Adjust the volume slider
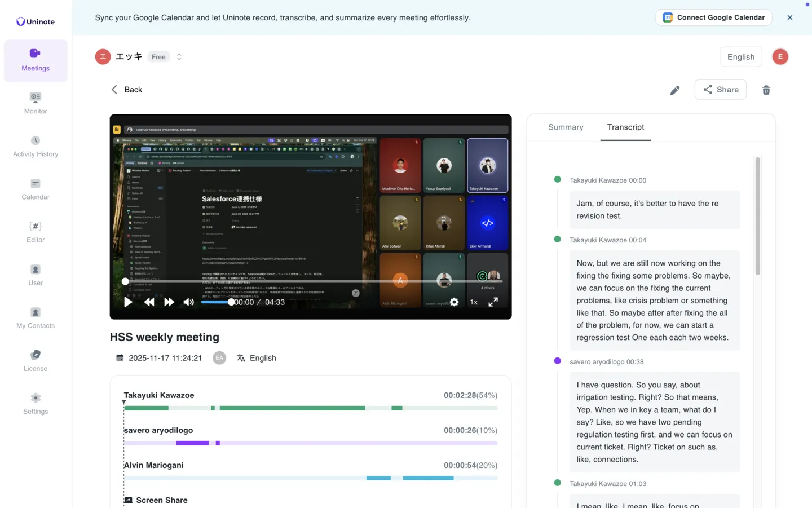The width and height of the screenshot is (812, 508). [x=217, y=302]
